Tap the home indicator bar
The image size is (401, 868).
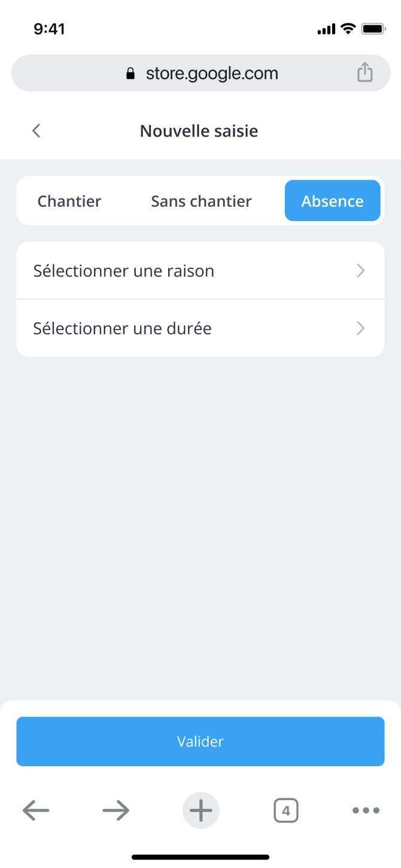click(x=200, y=857)
